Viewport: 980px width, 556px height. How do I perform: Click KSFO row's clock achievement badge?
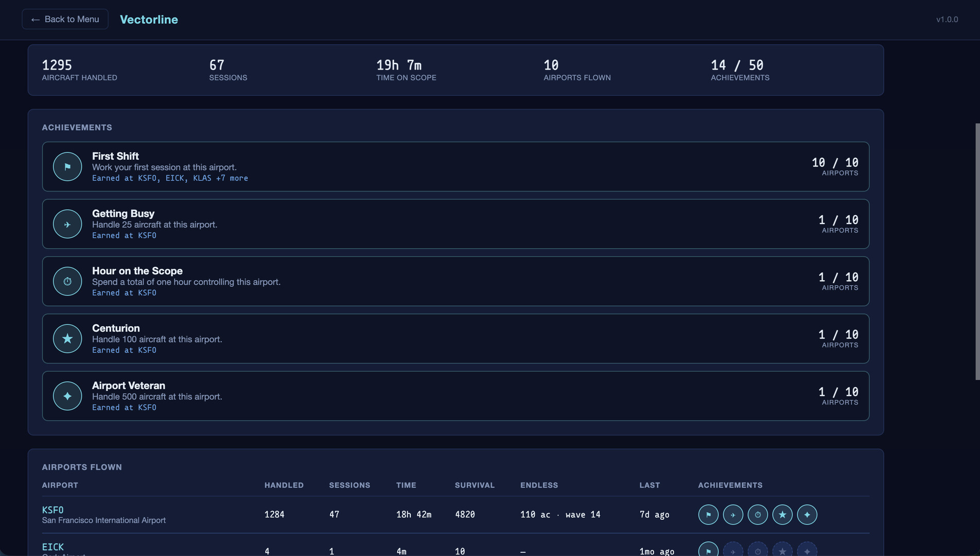coord(758,514)
